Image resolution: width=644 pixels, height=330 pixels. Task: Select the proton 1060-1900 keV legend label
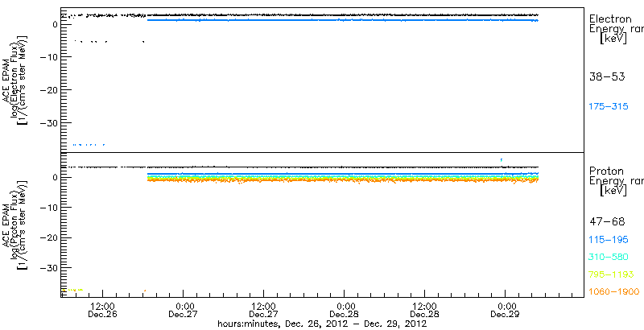coord(614,292)
